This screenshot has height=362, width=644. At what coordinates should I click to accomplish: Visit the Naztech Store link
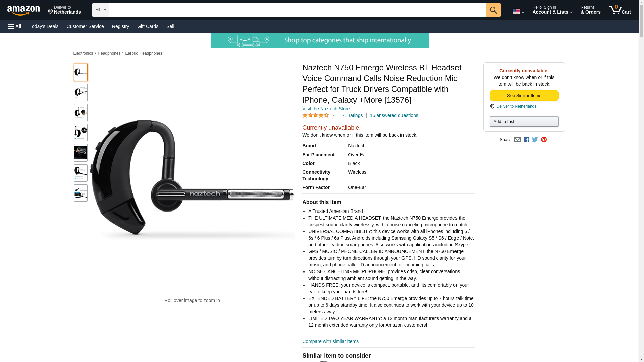pos(326,109)
